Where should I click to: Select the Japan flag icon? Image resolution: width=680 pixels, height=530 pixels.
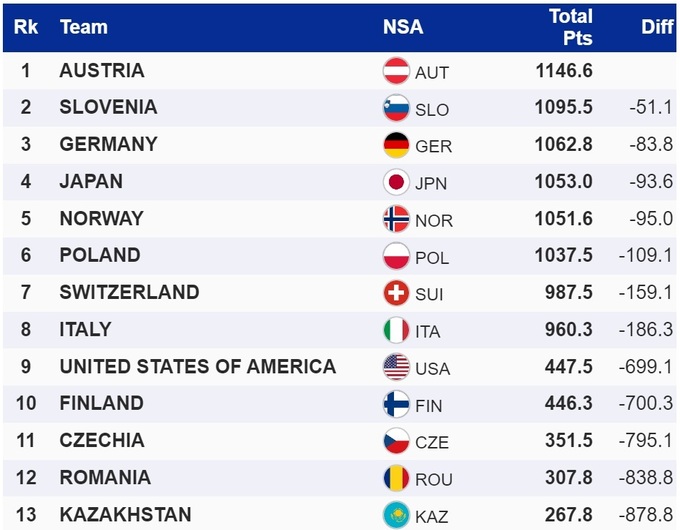(397, 182)
